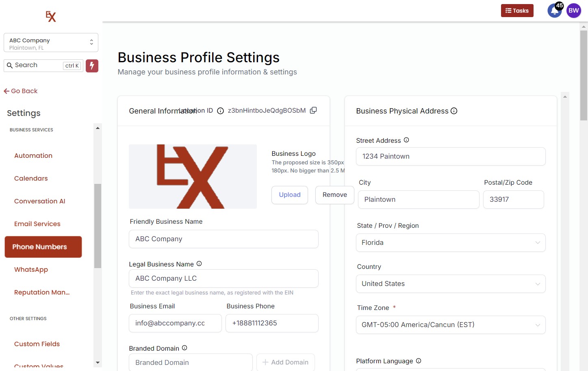Click the Friendly Business Name field
588x371 pixels.
[223, 239]
